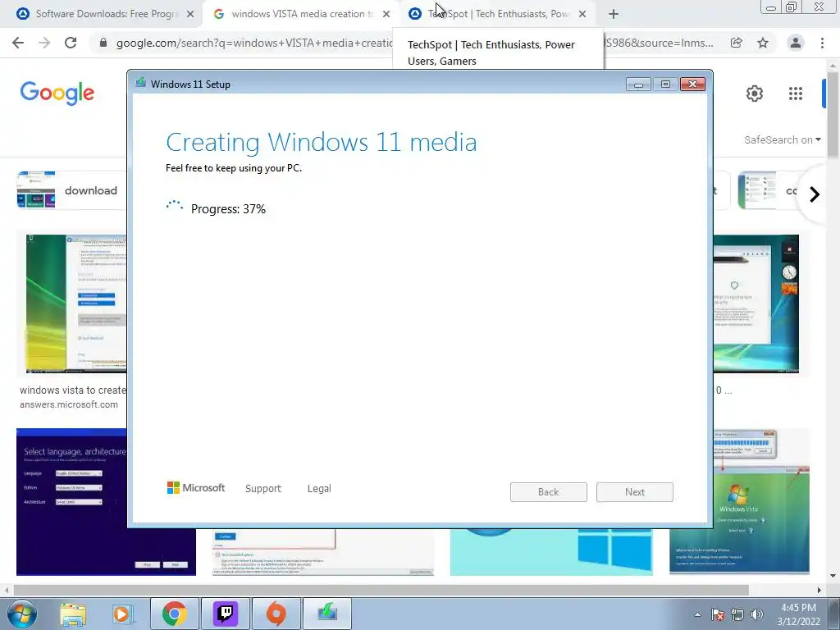Click the Progress: 37% text
Image resolution: width=840 pixels, height=630 pixels.
click(228, 209)
